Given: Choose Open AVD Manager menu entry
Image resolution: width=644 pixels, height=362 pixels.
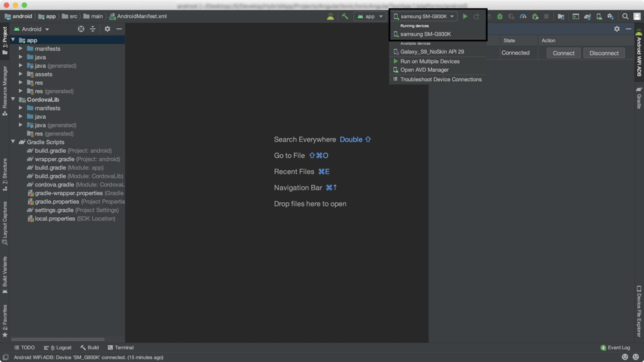Looking at the screenshot, I should click(x=438, y=70).
